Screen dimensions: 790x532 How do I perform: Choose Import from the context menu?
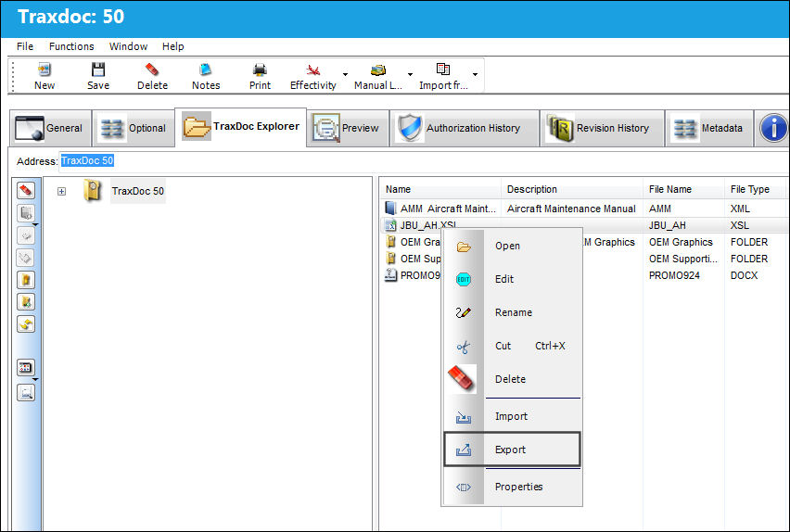512,416
